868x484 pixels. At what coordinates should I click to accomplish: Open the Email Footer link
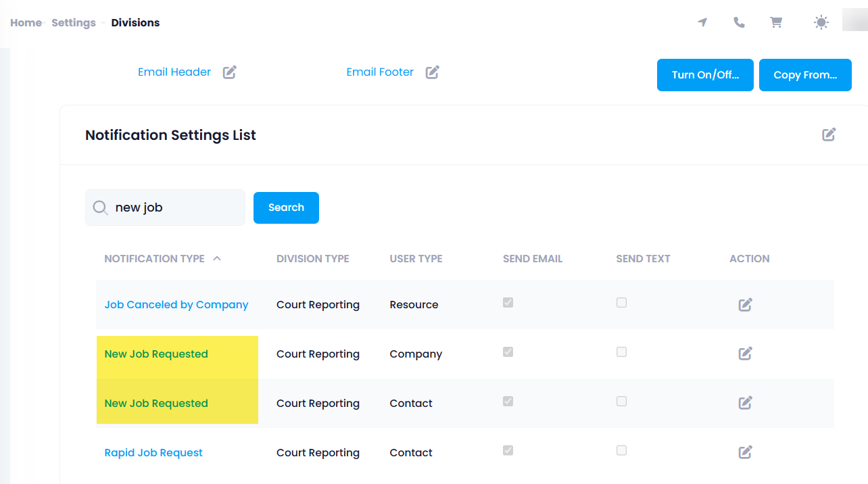[x=380, y=72]
